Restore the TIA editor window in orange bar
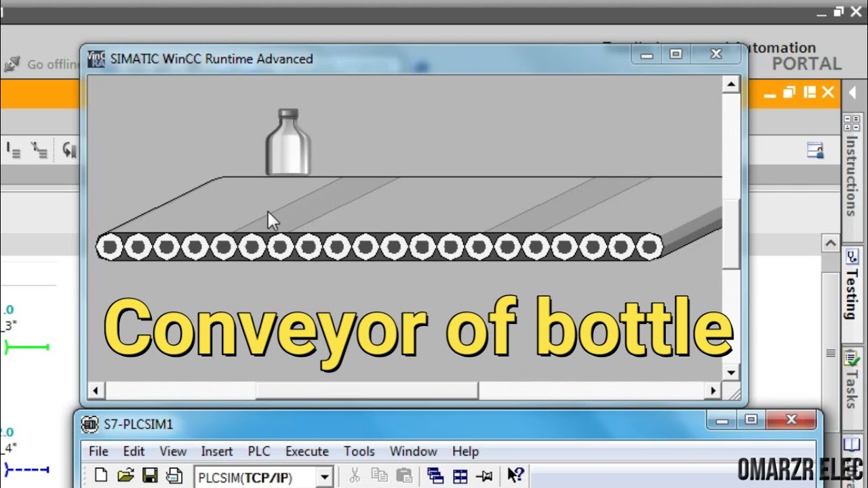The width and height of the screenshot is (868, 488). point(789,93)
